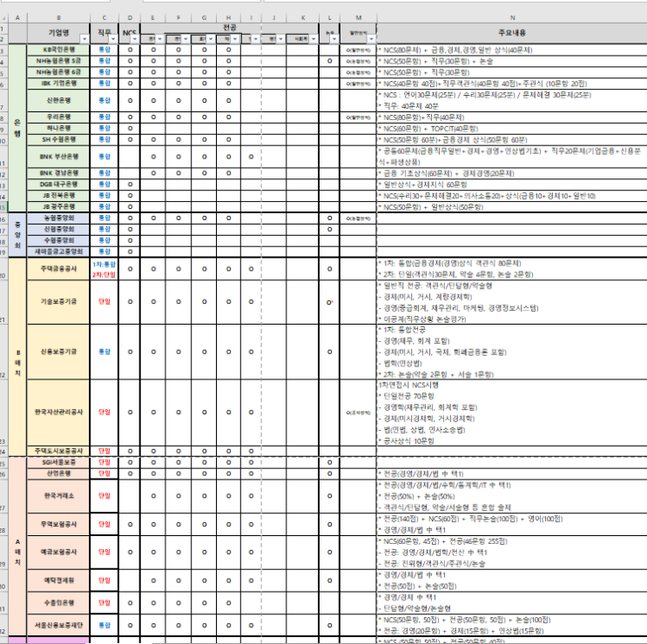Select the column N header
This screenshot has height=644, width=647.
pyautogui.click(x=512, y=17)
